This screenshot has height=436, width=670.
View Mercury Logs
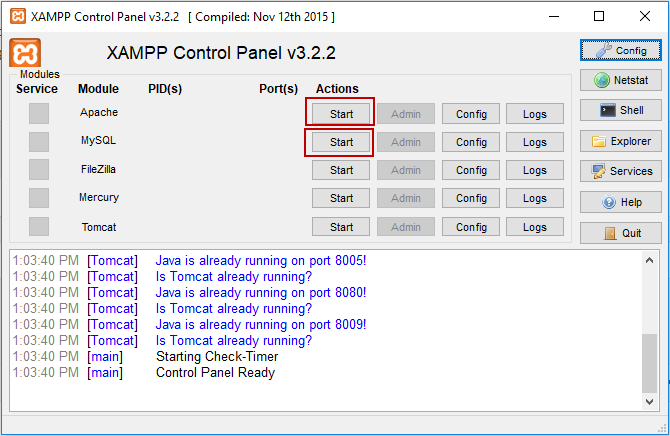(535, 198)
